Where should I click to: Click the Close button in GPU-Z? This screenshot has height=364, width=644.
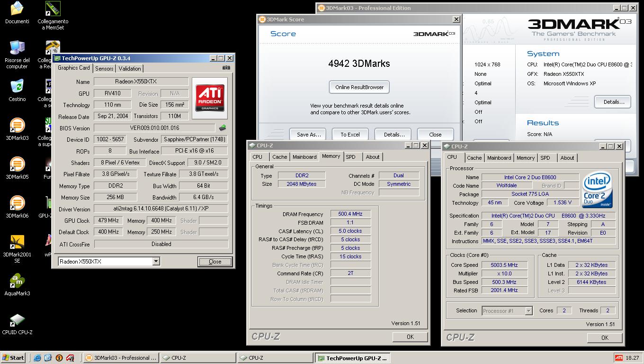coord(215,262)
